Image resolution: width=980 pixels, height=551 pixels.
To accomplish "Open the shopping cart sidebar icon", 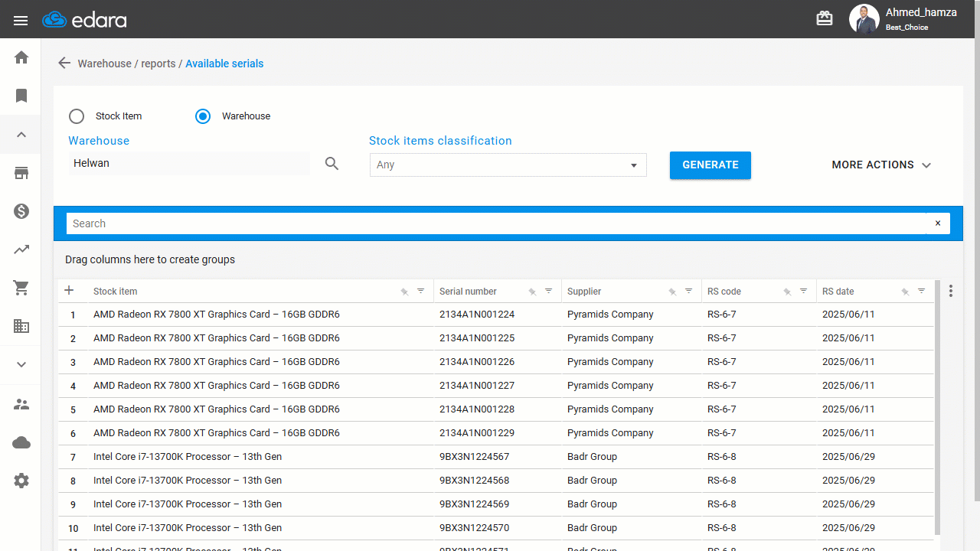I will click(x=21, y=288).
